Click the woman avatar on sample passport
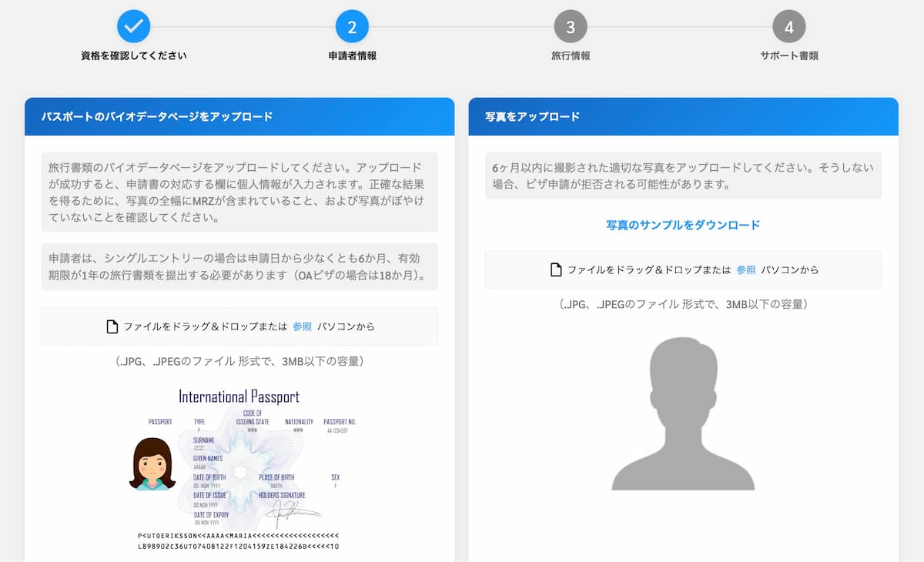Image resolution: width=924 pixels, height=562 pixels. click(x=152, y=463)
